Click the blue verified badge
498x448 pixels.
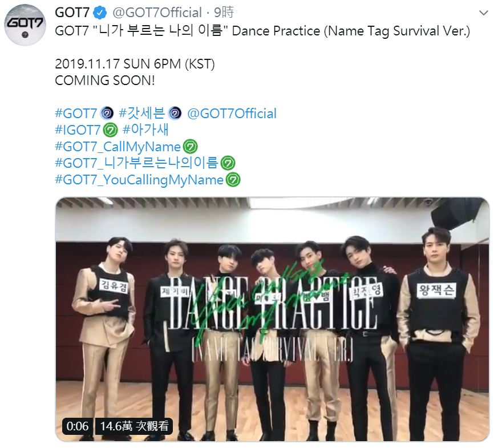pyautogui.click(x=97, y=13)
